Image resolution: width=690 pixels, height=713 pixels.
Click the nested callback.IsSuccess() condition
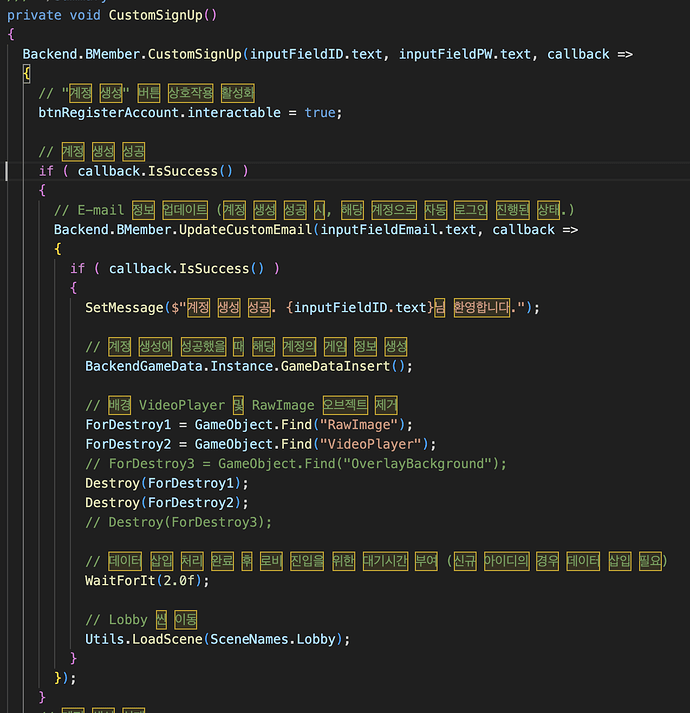186,269
